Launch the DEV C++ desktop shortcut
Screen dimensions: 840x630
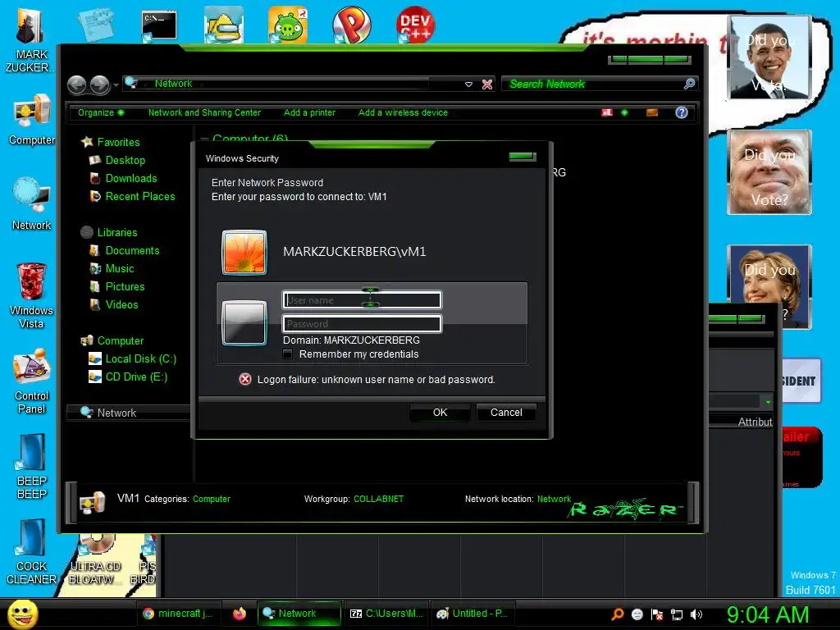click(416, 25)
